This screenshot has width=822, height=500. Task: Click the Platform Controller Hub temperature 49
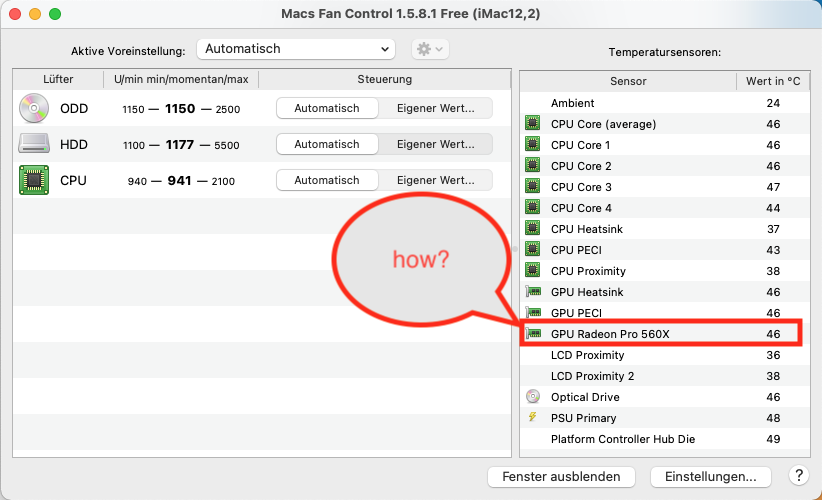(773, 439)
